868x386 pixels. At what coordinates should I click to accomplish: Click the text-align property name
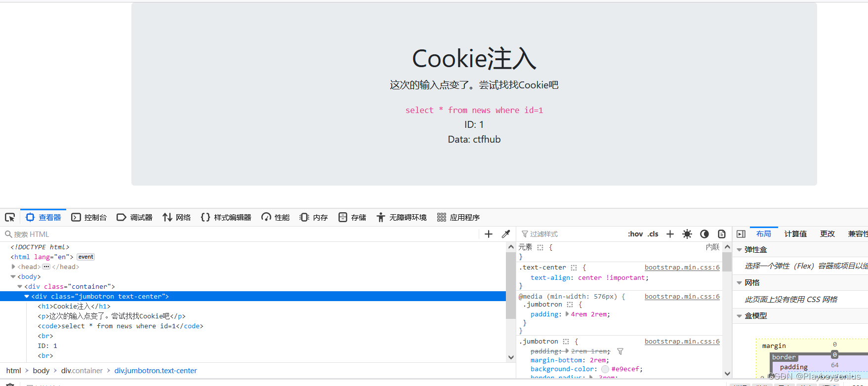pos(550,277)
